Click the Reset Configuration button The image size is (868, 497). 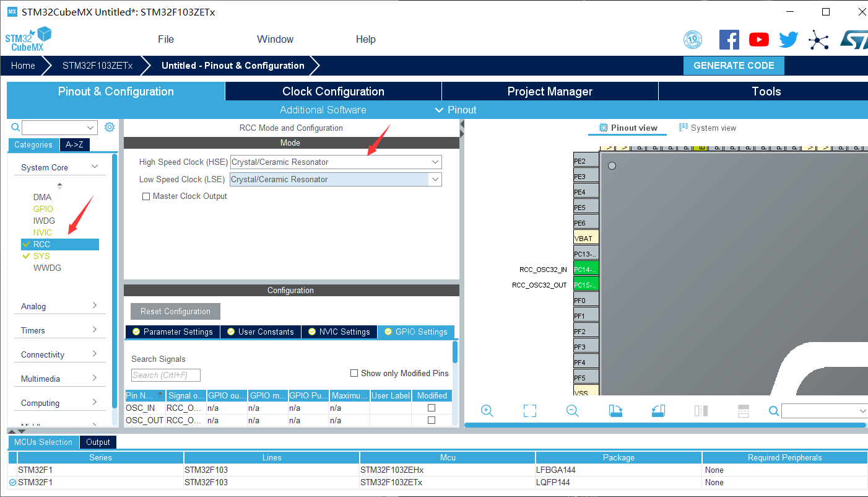pos(175,311)
